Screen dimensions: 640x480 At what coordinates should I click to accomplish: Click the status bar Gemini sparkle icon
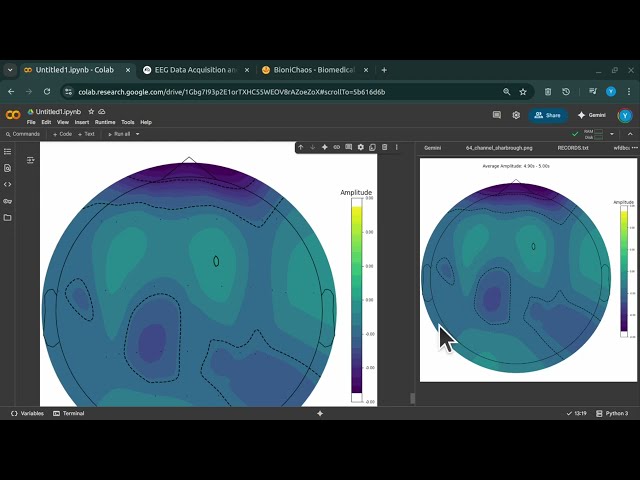(x=320, y=413)
